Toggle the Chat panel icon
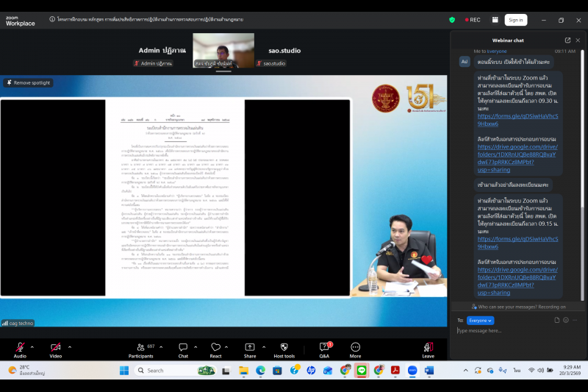The image size is (588, 392). pos(183,347)
